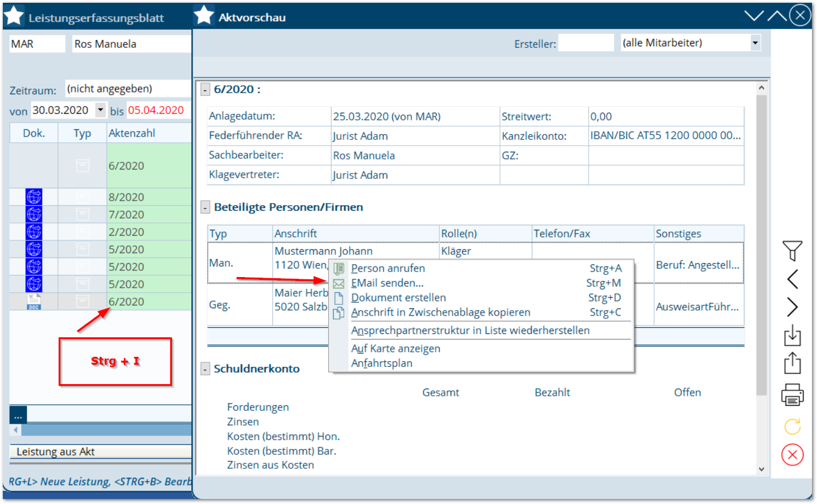Select the 7/2020 Aktenzahl row
This screenshot has width=817, height=504.
pos(149,215)
